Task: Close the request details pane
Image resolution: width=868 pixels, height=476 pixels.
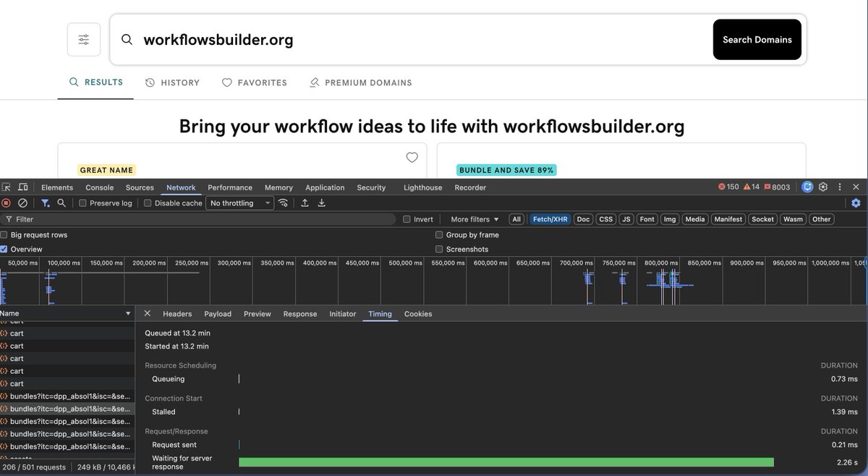Action: click(148, 313)
